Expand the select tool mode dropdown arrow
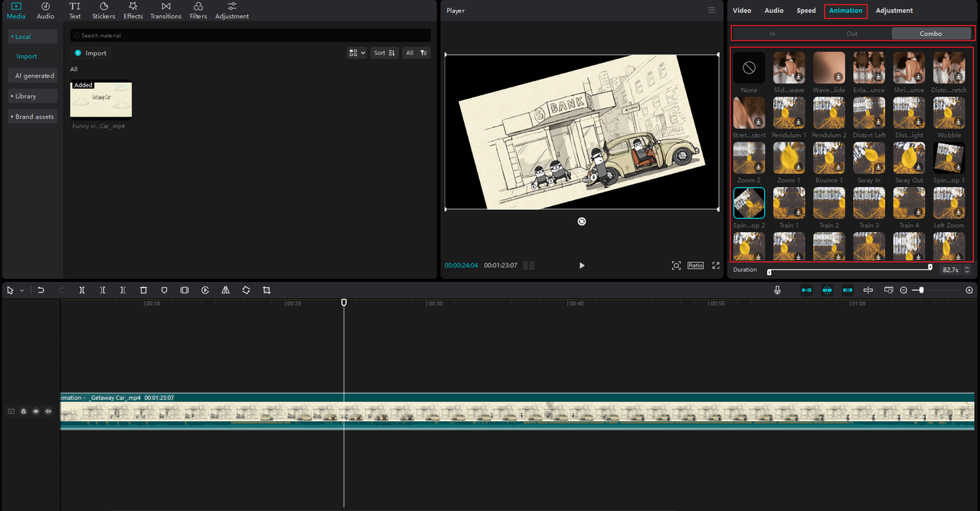This screenshot has height=511, width=980. coord(21,290)
